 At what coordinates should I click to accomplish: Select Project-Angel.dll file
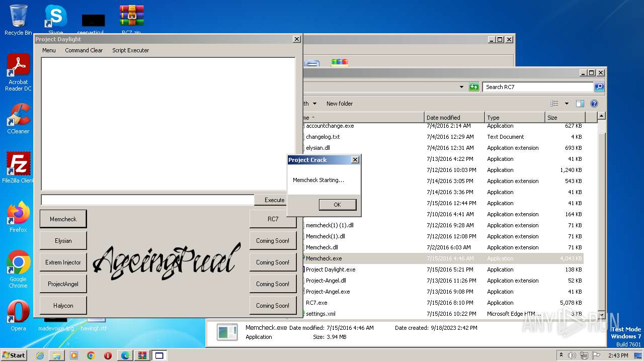tap(326, 281)
